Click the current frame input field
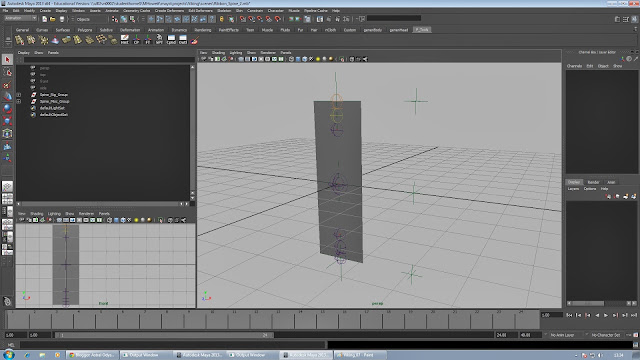Viewport: 640px width, 360px height. (x=551, y=315)
